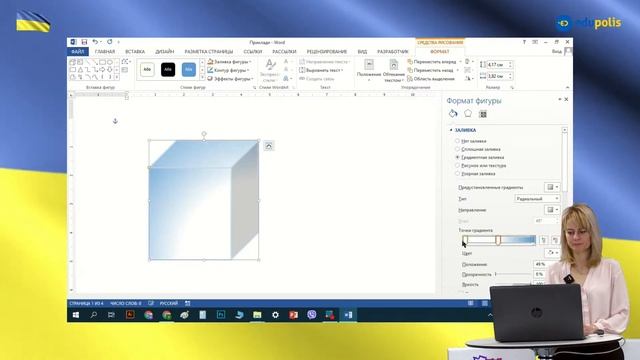
Task: Open the Adobe Illustrator icon on the taskbar
Action: tap(130, 315)
